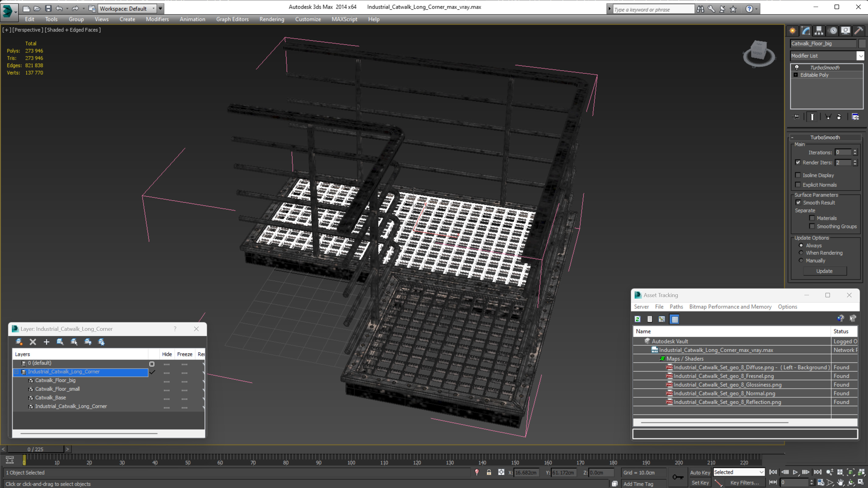Select When Rendering update option
The height and width of the screenshot is (488, 868).
coord(801,253)
